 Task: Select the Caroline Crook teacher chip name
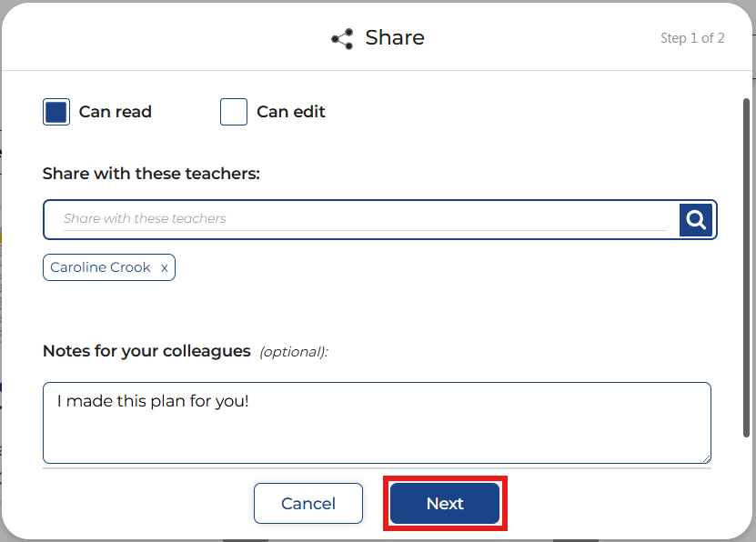100,268
